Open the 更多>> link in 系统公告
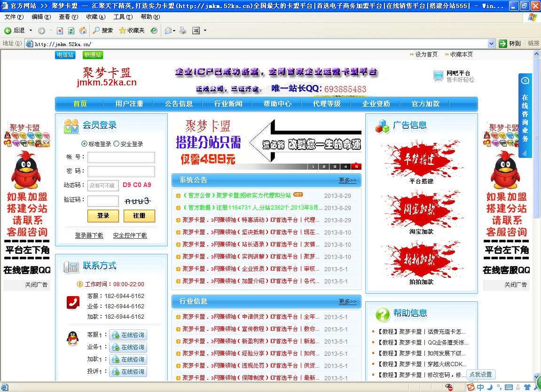 click(347, 180)
